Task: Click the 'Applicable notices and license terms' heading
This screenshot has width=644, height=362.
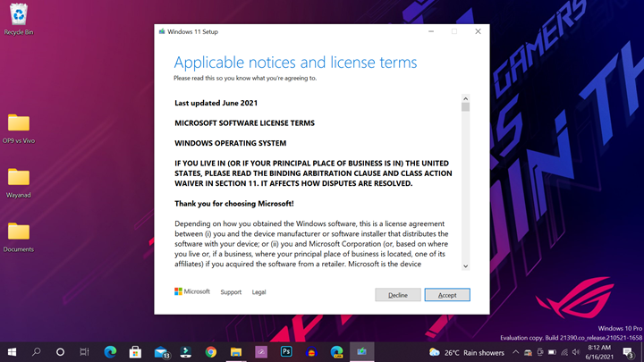Action: click(295, 63)
